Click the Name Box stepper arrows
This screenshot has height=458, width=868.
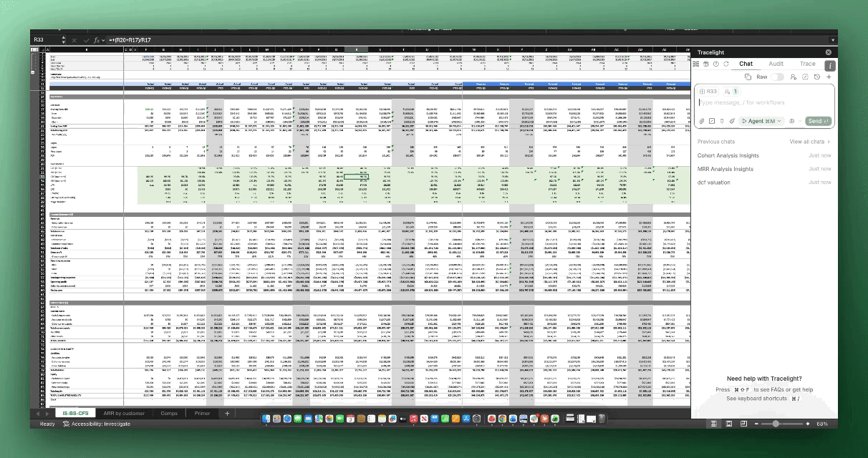click(x=63, y=40)
